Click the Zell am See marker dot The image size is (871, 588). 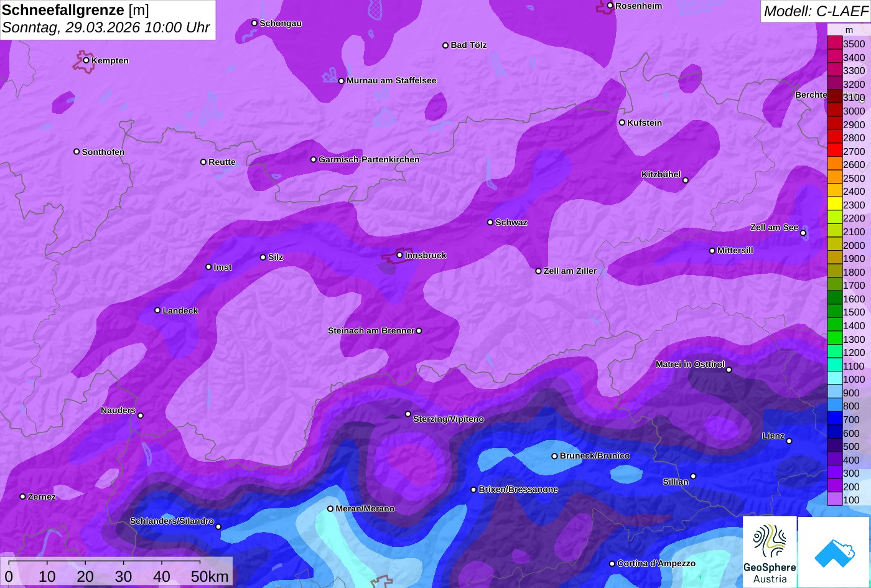pyautogui.click(x=803, y=233)
